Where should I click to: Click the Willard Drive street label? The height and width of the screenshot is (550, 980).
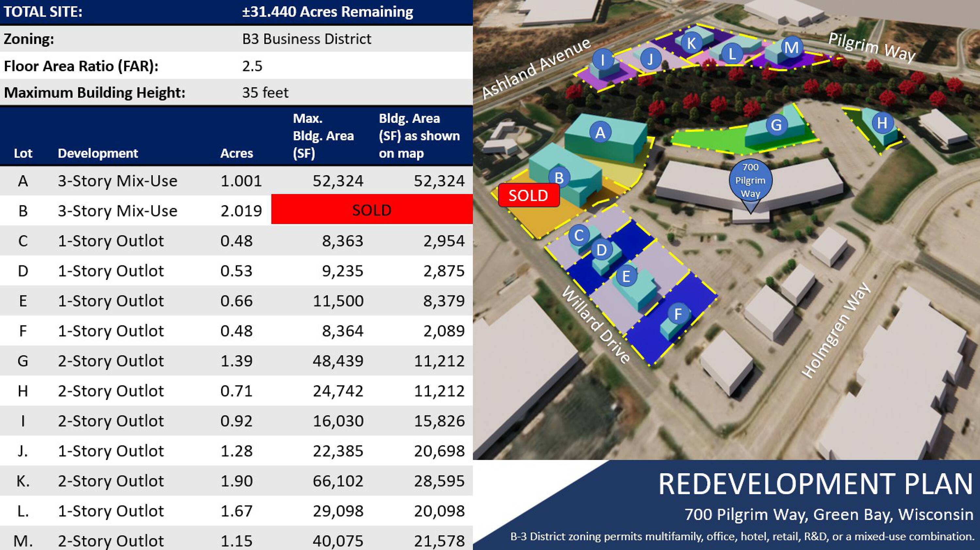[596, 325]
